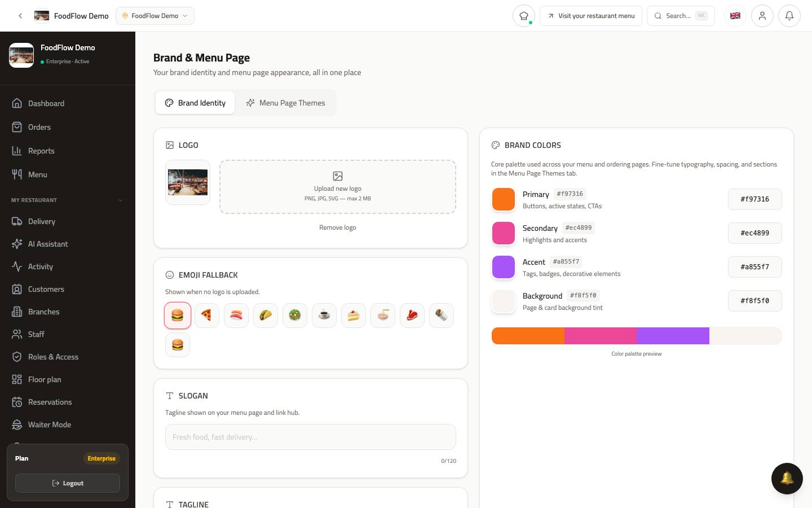Open the FoodFlow Demo location dropdown
This screenshot has width=812, height=508.
pos(155,16)
